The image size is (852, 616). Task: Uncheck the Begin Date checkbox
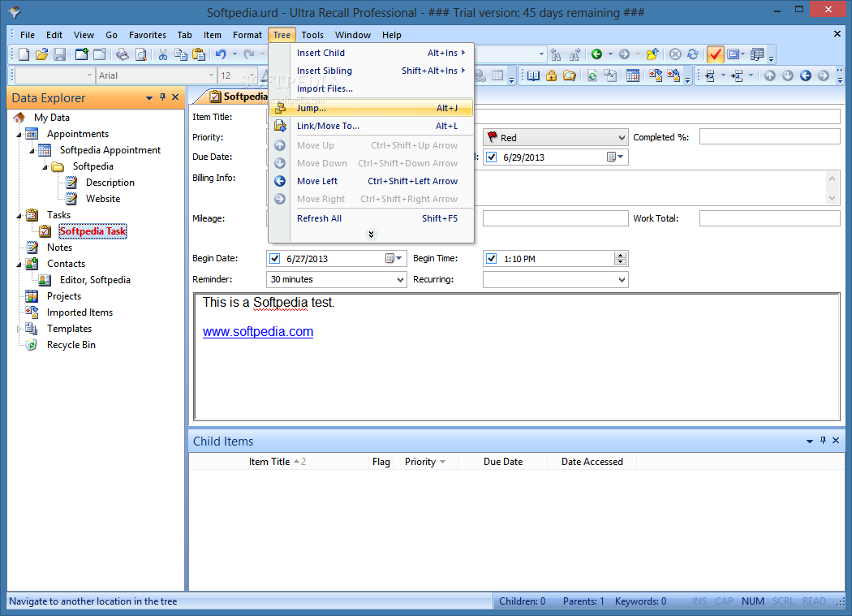pyautogui.click(x=275, y=259)
